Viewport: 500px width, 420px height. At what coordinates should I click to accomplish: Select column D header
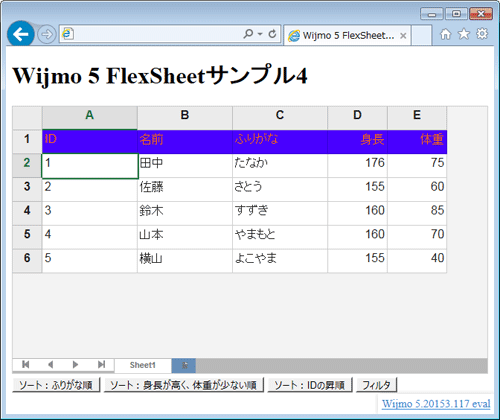click(357, 118)
